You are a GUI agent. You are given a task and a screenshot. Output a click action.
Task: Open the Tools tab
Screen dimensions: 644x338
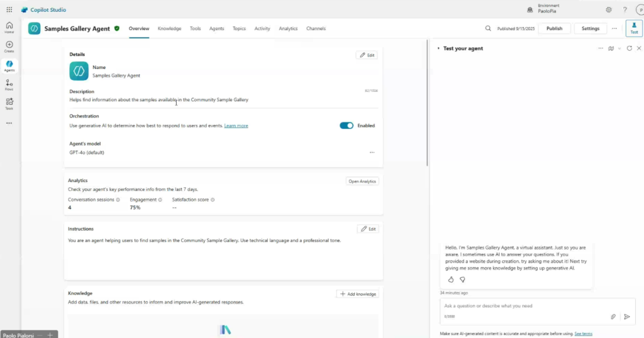tap(195, 29)
